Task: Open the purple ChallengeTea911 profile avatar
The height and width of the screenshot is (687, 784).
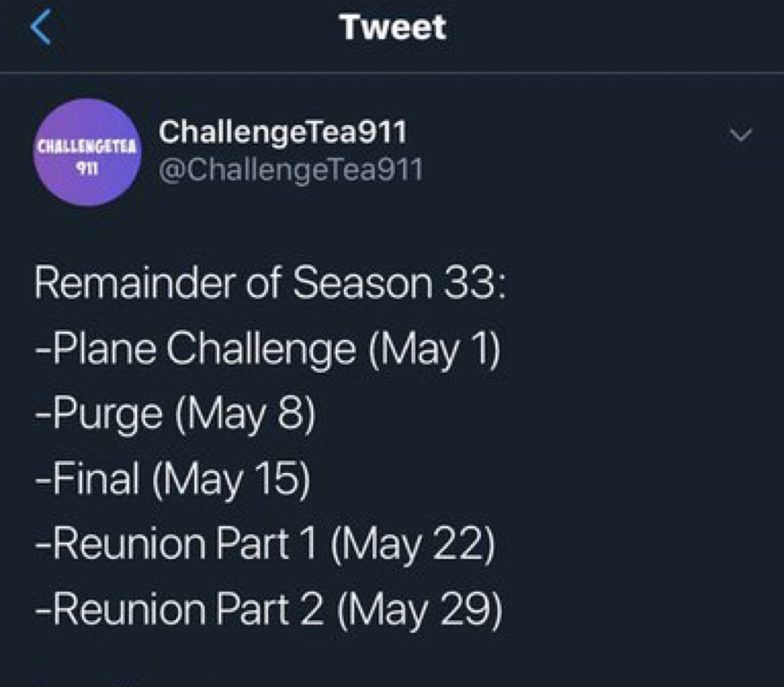Action: click(x=86, y=152)
